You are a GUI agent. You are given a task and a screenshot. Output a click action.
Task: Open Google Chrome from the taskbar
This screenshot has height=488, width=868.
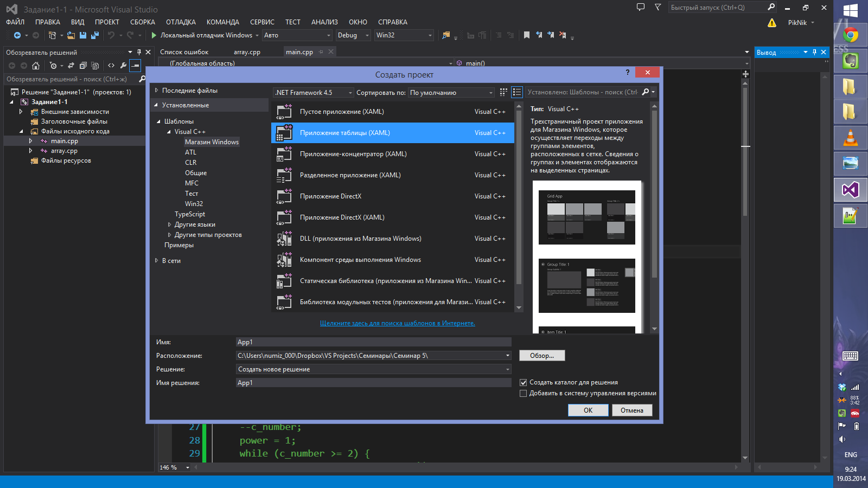click(x=851, y=35)
